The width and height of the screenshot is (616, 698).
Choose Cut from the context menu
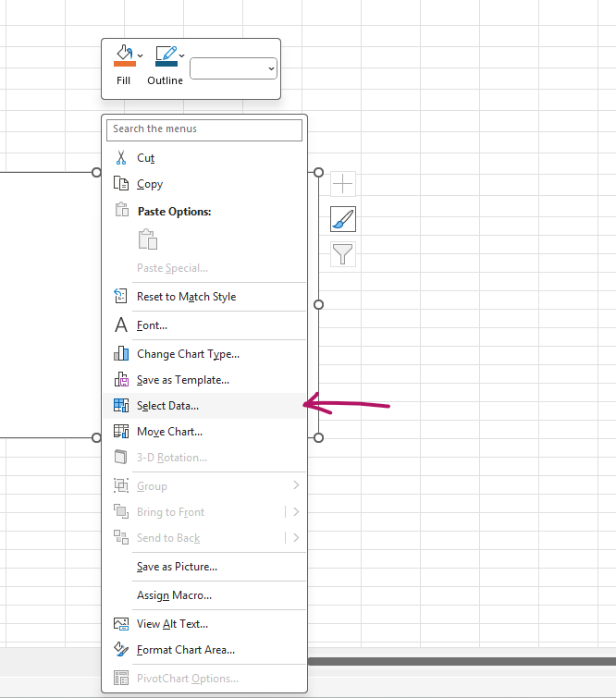coord(204,158)
